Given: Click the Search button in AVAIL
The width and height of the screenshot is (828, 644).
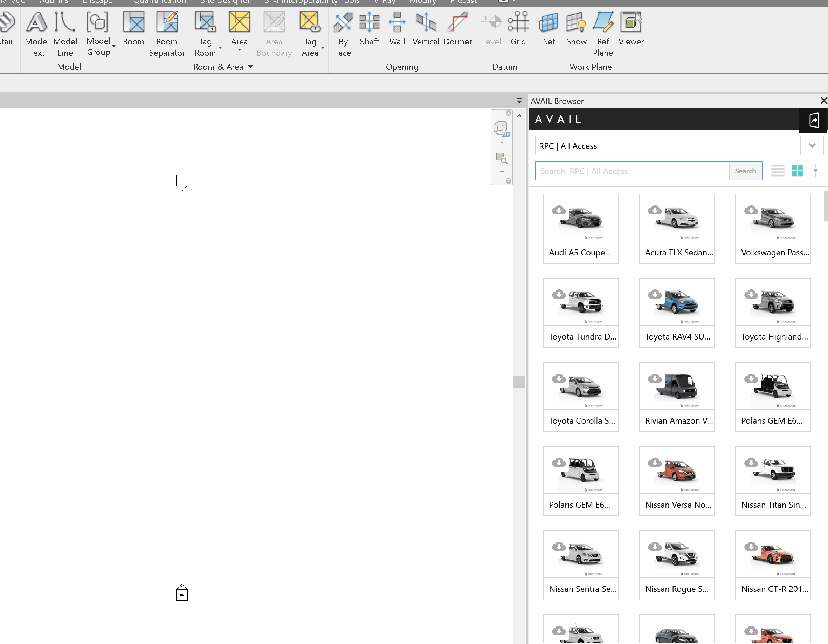Looking at the screenshot, I should click(x=745, y=171).
